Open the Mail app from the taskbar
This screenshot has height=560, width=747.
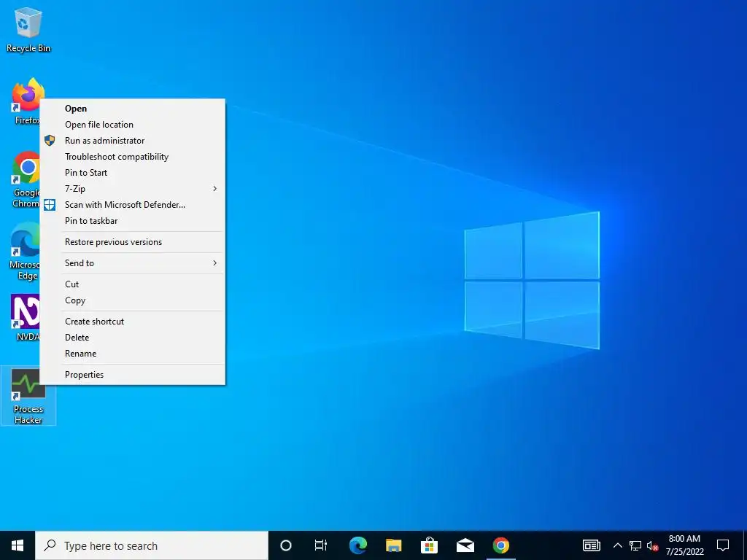(x=465, y=545)
